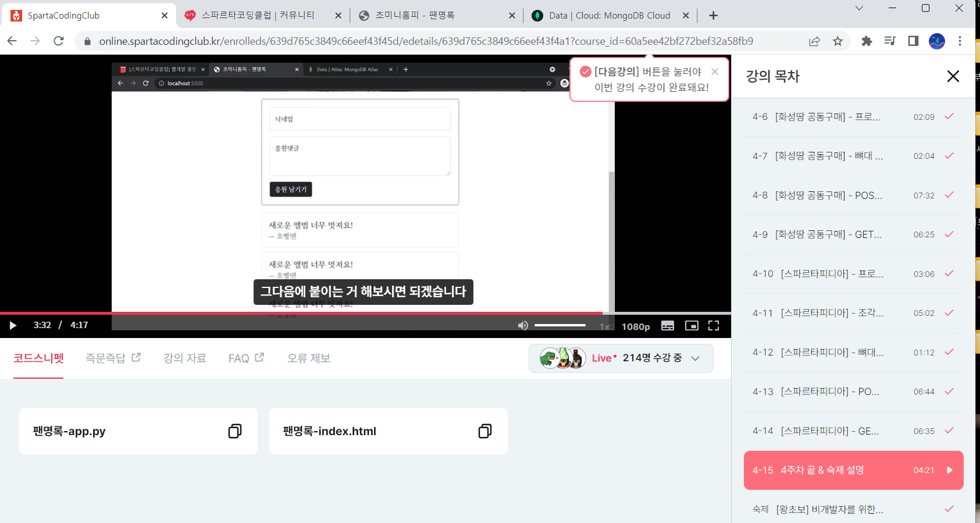980x523 pixels.
Task: Play the lecture video
Action: [13, 325]
